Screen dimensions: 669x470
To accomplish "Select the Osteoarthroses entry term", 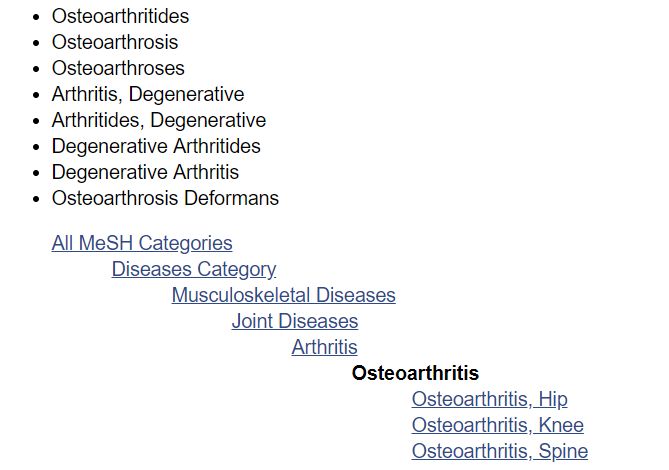I will [x=118, y=68].
